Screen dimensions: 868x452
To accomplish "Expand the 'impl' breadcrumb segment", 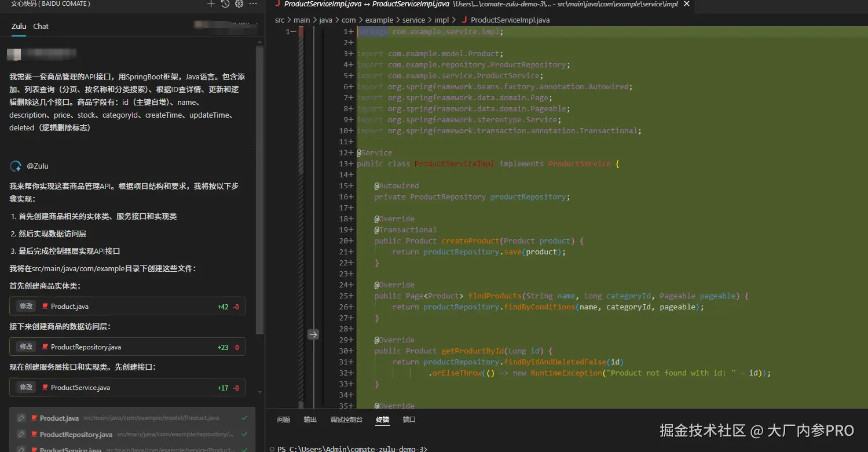I will pyautogui.click(x=441, y=20).
